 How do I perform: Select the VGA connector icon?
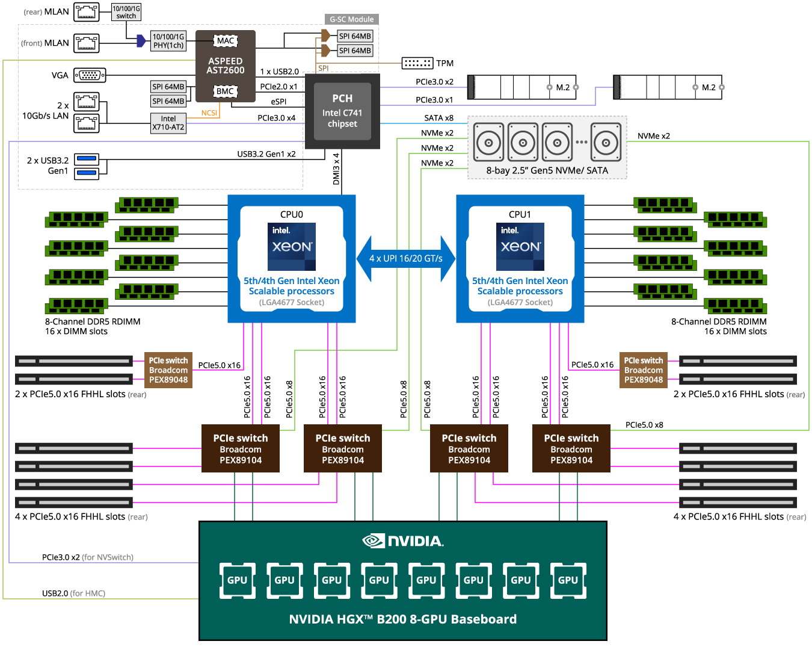tap(90, 75)
